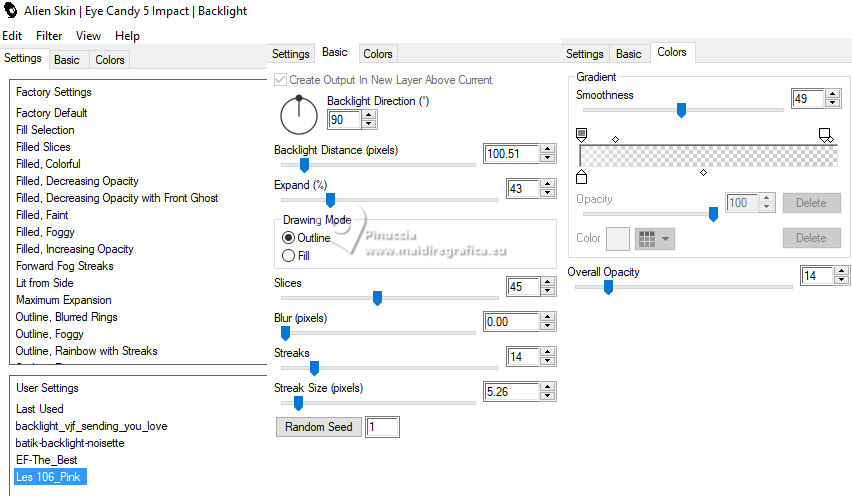This screenshot has height=496, width=852.
Task: Select the Fill drawing mode
Action: tap(289, 256)
